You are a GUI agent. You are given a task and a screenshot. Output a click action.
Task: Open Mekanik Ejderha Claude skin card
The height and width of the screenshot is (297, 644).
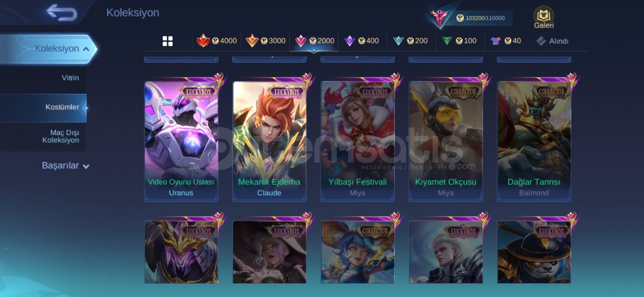point(269,141)
